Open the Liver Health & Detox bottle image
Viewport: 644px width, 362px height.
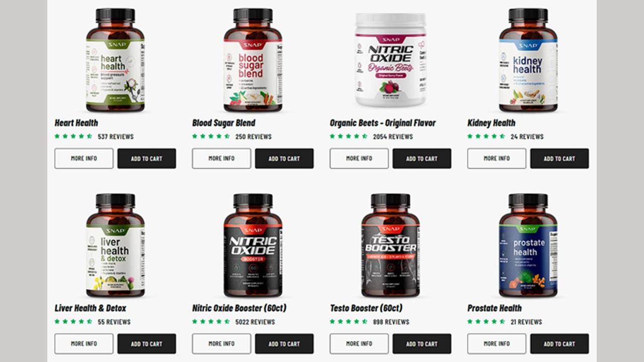[x=115, y=245]
